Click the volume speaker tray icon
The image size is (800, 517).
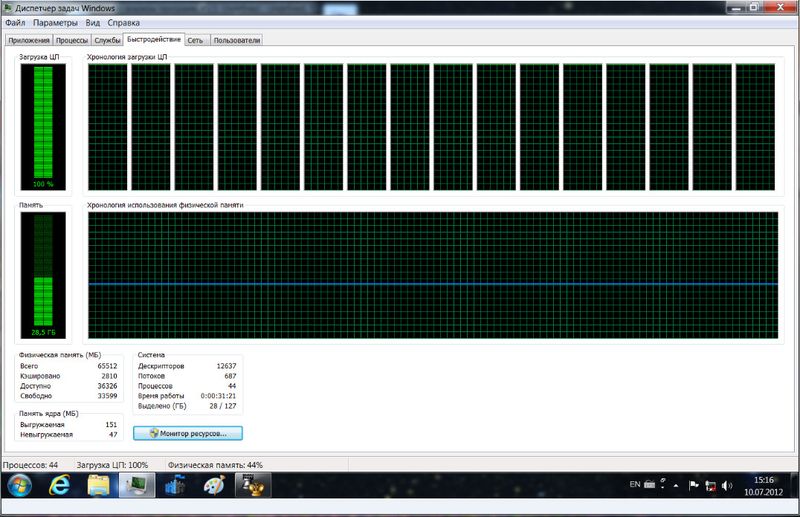pyautogui.click(x=727, y=485)
